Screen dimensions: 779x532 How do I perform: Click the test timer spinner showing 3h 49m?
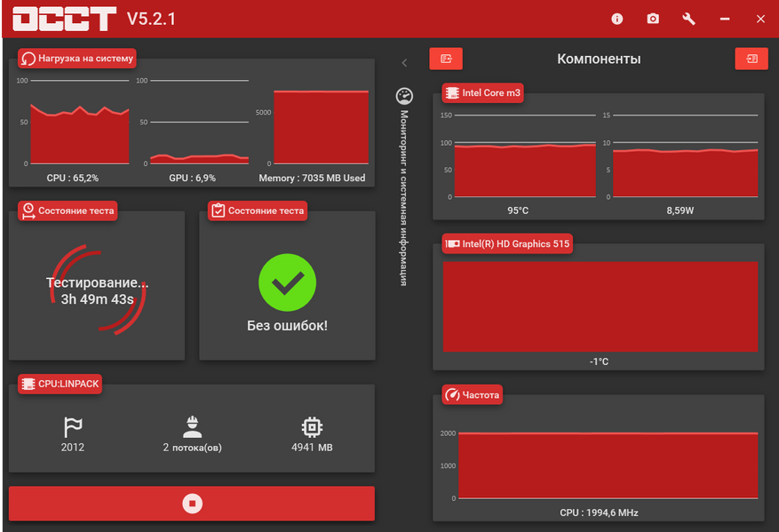[x=97, y=290]
